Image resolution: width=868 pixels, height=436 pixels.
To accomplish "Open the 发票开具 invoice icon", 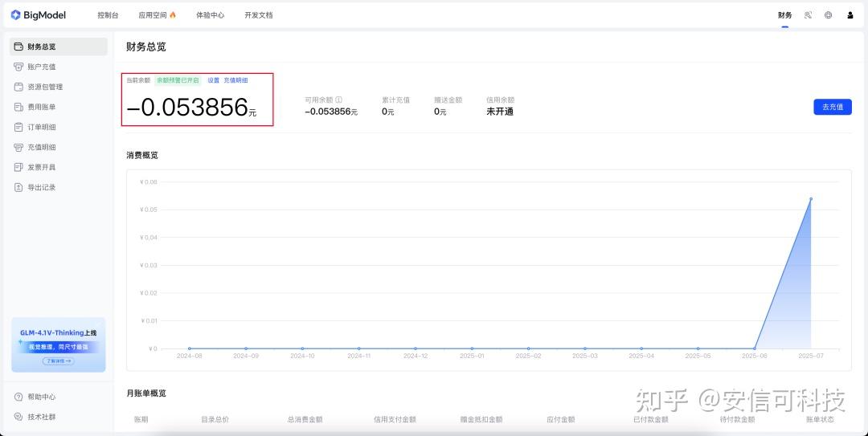I will tap(19, 167).
